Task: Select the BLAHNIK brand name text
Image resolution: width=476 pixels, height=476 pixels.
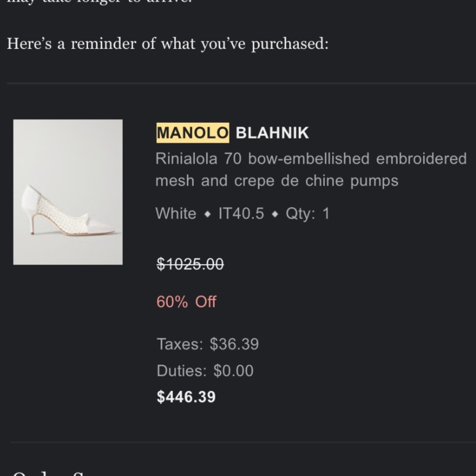Action: point(272,133)
